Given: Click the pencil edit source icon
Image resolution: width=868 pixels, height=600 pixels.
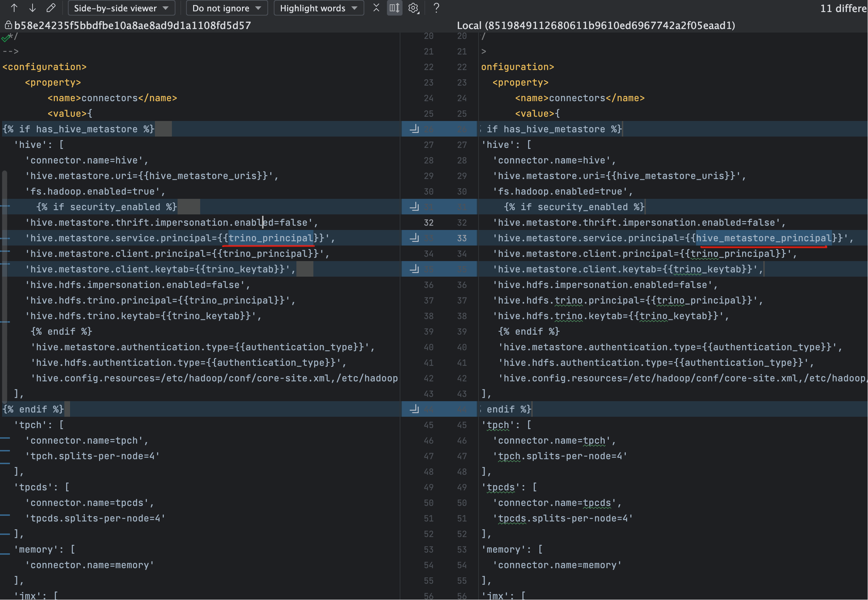Looking at the screenshot, I should (51, 8).
